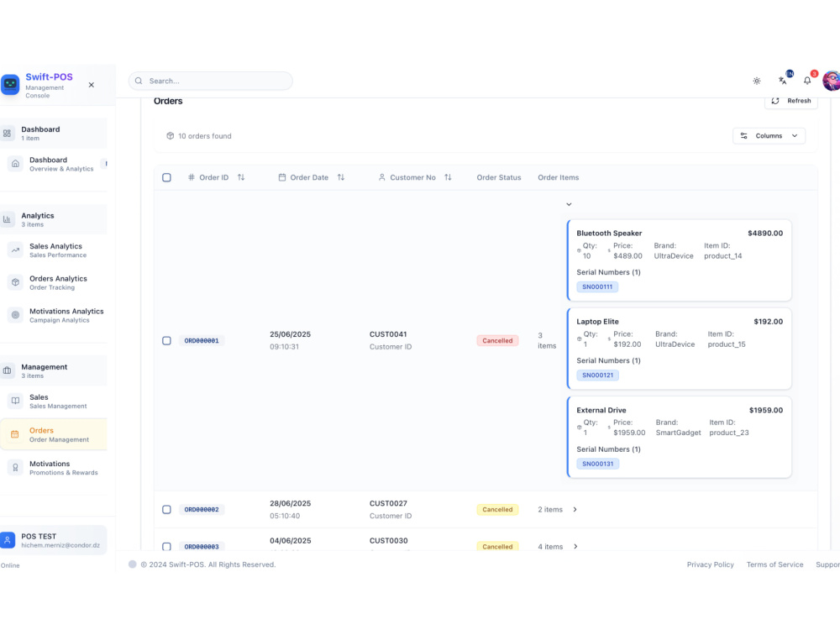
Task: Click the Bluetooth Speaker item card title
Action: coord(609,233)
